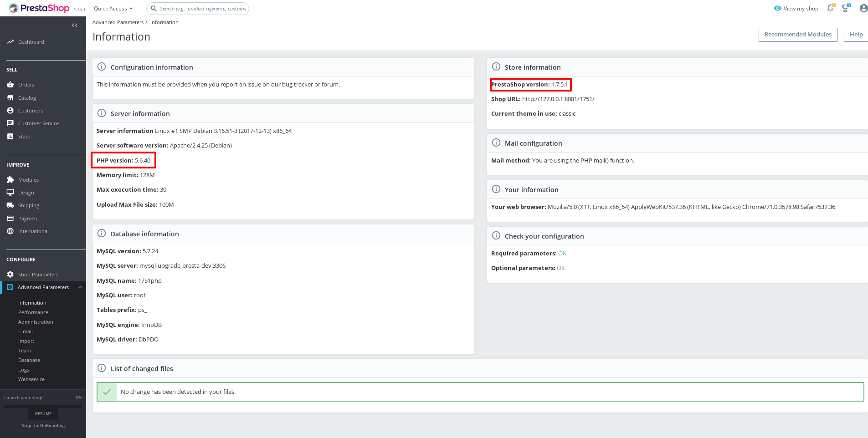
Task: Click Stop the OnBoarding link
Action: (x=43, y=425)
